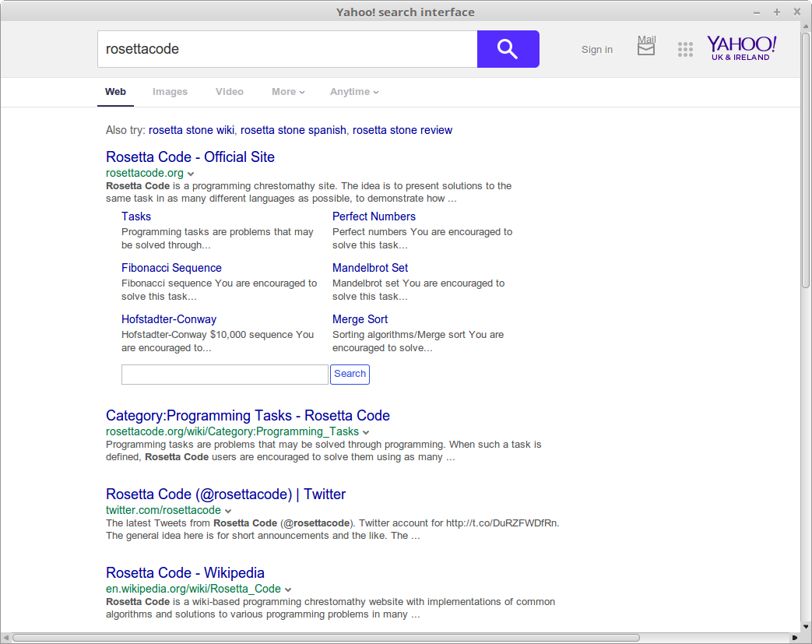Minimize the Yahoo search interface window
Screen dimensions: 812x644
[757, 12]
